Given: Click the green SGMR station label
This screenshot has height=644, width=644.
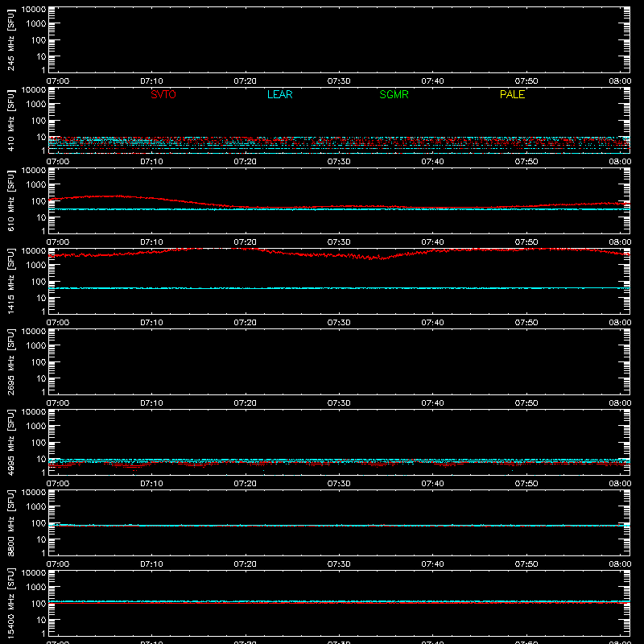Looking at the screenshot, I should coord(394,94).
